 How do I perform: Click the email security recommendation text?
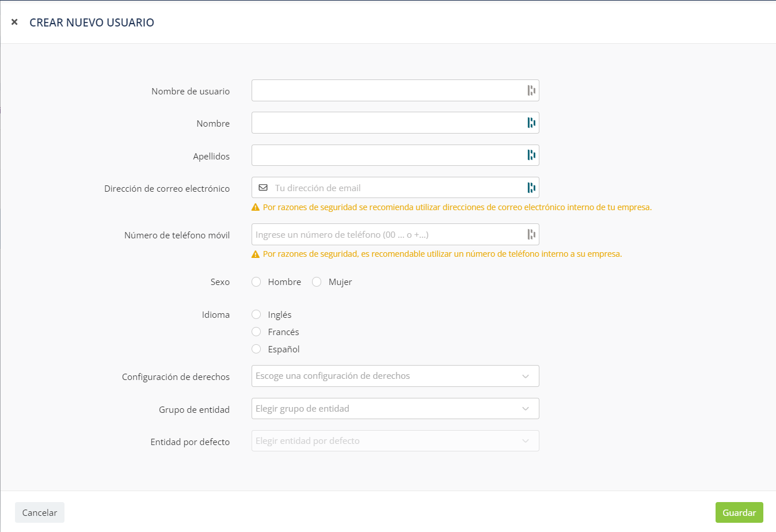coord(457,207)
